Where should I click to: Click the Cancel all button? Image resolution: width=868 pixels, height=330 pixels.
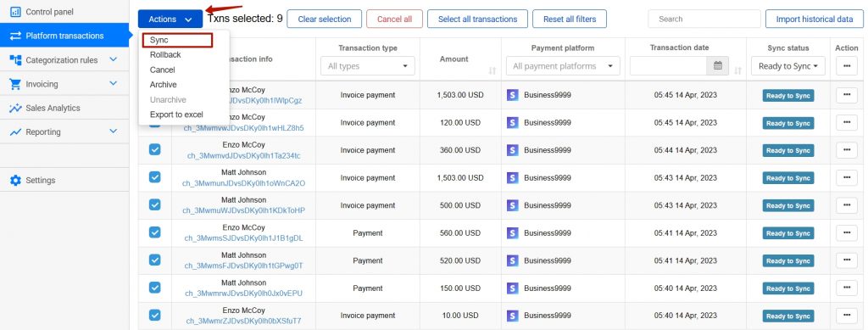395,19
